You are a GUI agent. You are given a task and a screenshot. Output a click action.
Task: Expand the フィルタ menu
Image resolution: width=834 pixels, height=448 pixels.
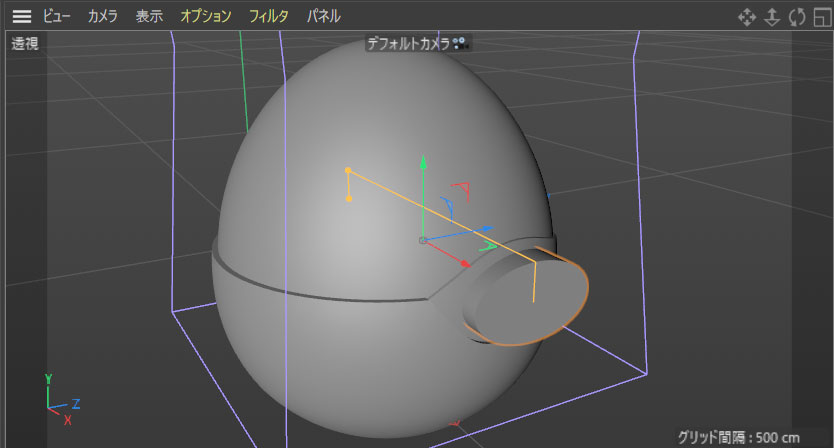[269, 16]
